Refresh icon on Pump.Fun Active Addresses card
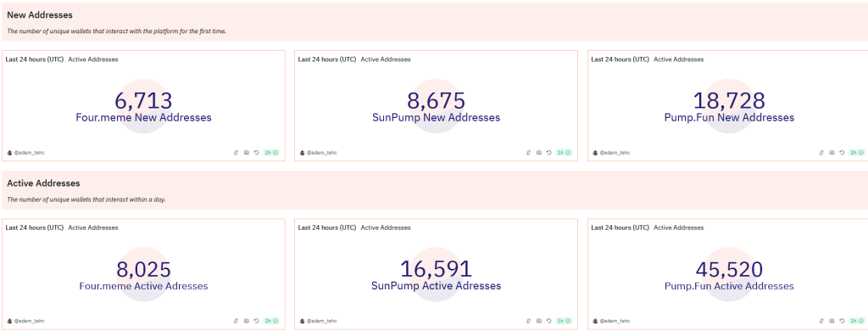Screen dimensions: 868x331 (842, 321)
